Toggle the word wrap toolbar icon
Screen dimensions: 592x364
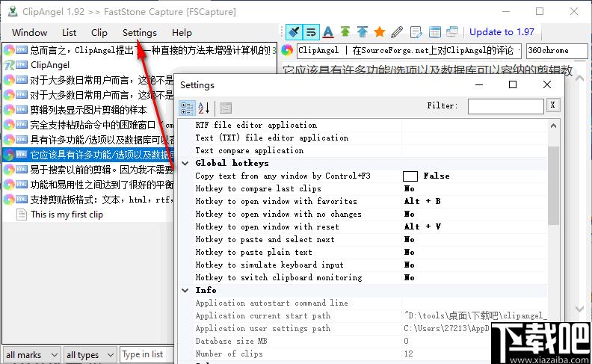click(311, 32)
